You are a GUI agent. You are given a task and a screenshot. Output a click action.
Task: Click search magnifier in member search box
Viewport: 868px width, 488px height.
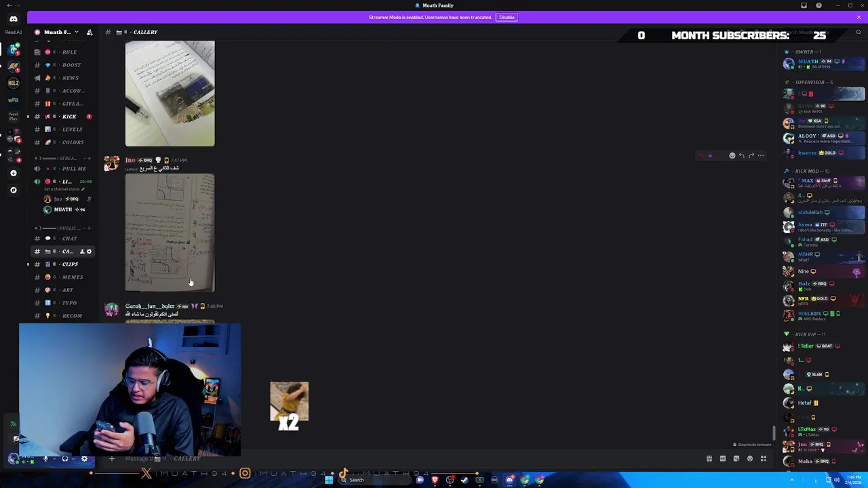859,32
